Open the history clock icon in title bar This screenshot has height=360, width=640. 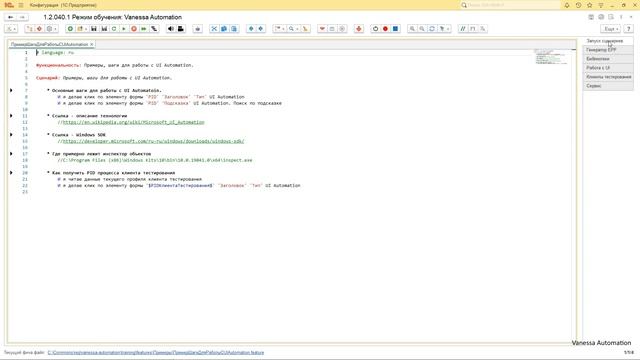(578, 5)
